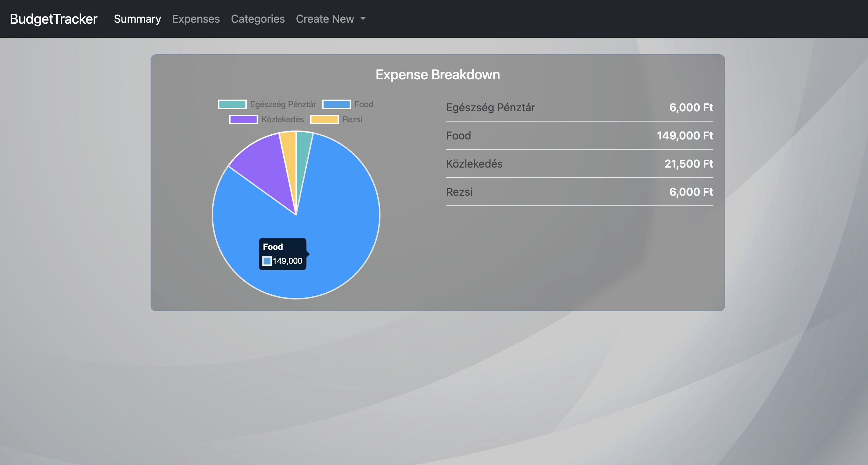
Task: Open the Create New menu
Action: click(325, 19)
